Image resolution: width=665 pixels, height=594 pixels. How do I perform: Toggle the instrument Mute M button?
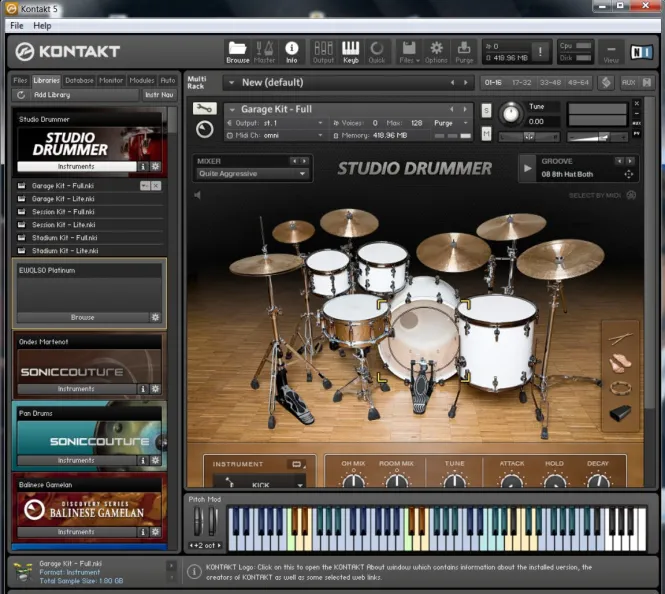tap(486, 134)
